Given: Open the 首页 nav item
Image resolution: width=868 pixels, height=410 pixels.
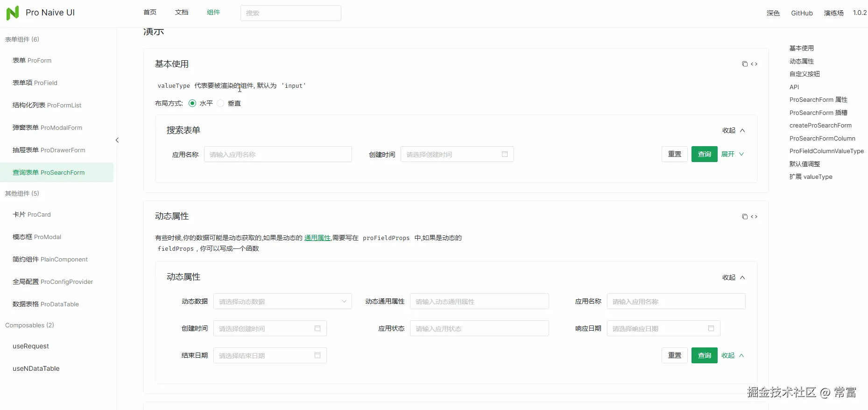Looking at the screenshot, I should pyautogui.click(x=150, y=13).
